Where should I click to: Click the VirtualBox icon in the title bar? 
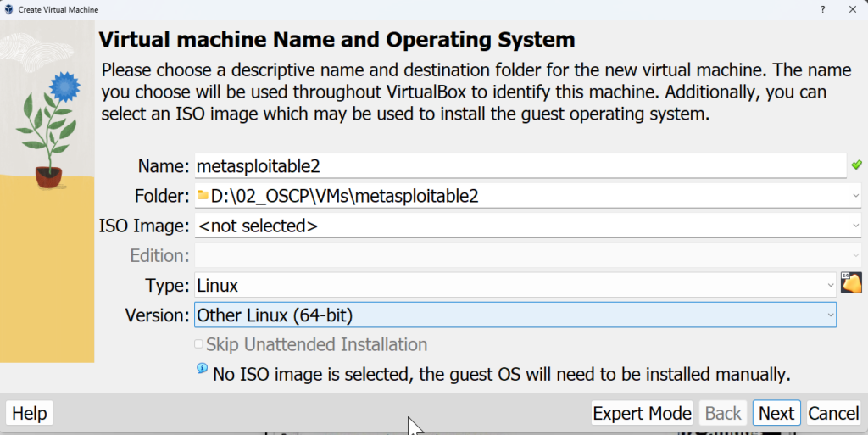[x=8, y=9]
